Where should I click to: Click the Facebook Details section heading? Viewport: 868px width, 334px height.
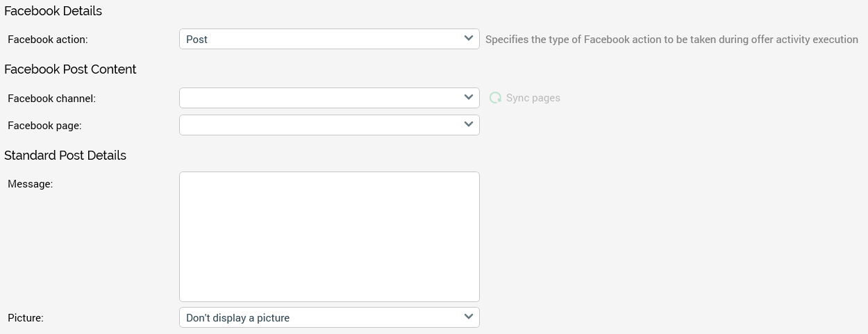click(x=53, y=11)
